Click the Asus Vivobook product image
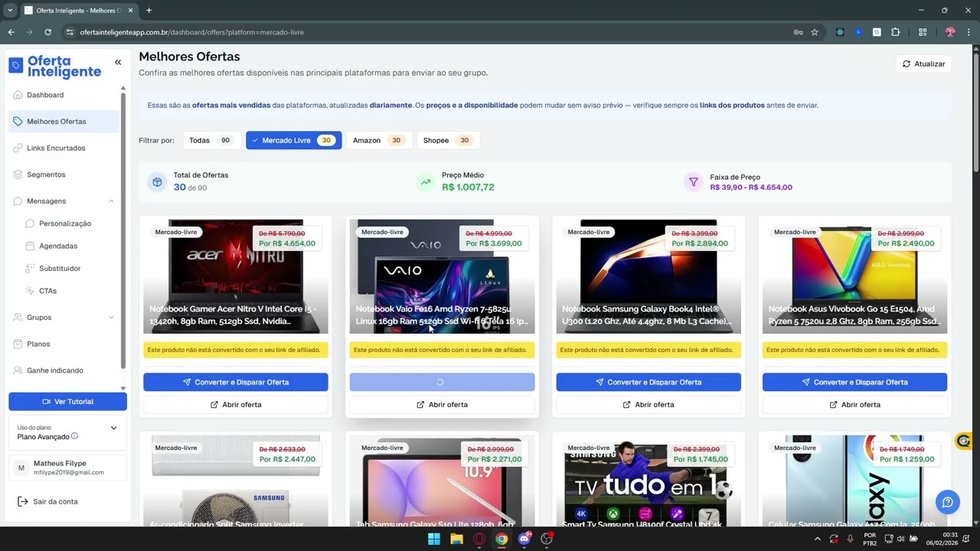This screenshot has width=980, height=551. pyautogui.click(x=854, y=276)
